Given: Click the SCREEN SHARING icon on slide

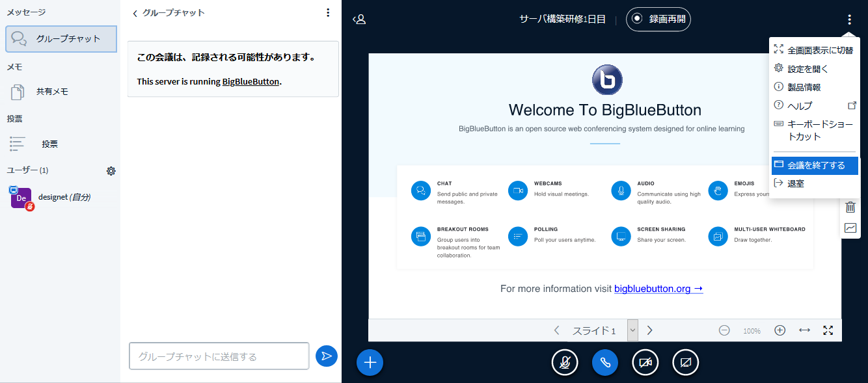Looking at the screenshot, I should [621, 236].
